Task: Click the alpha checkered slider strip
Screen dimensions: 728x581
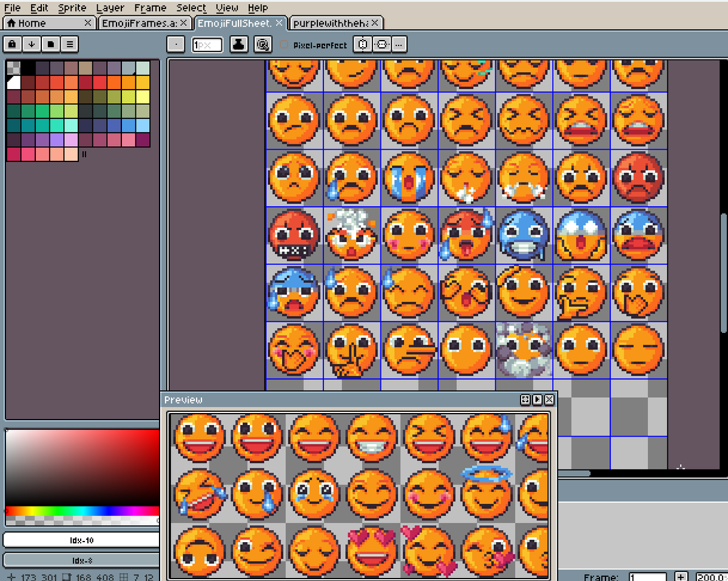Action: [x=82, y=520]
